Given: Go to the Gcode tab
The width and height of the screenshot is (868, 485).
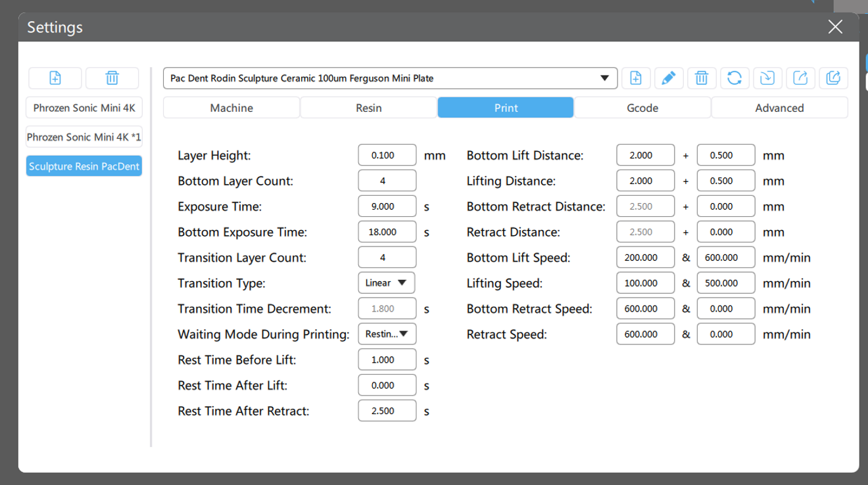Looking at the screenshot, I should tap(642, 108).
